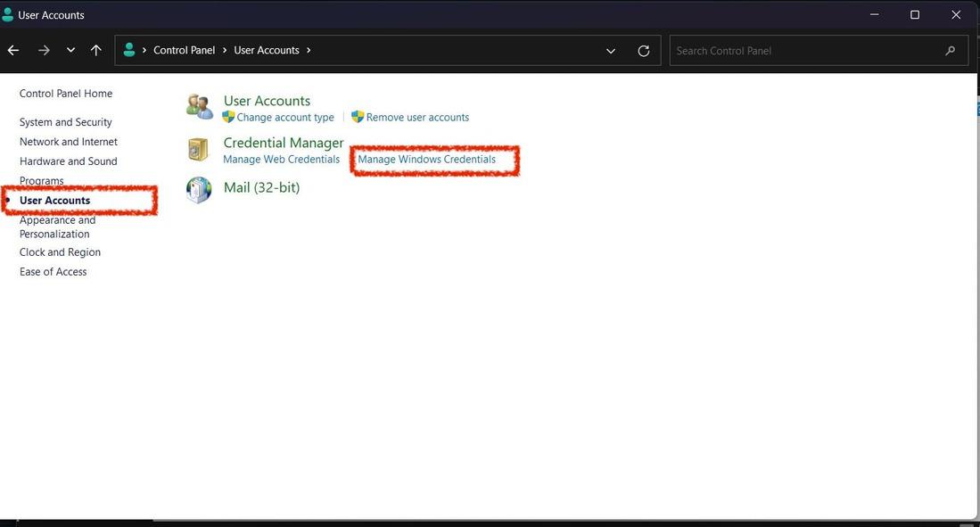Click shield icon beside Remove user accounts

358,117
